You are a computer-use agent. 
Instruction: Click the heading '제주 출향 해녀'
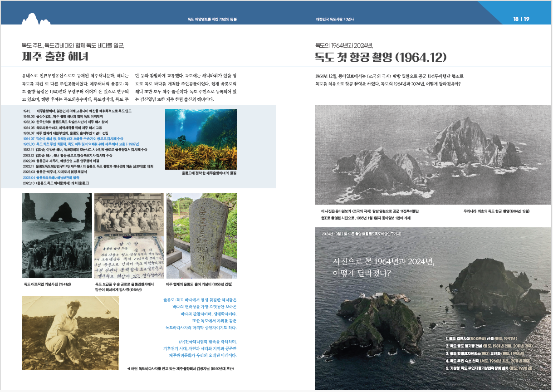click(x=55, y=57)
